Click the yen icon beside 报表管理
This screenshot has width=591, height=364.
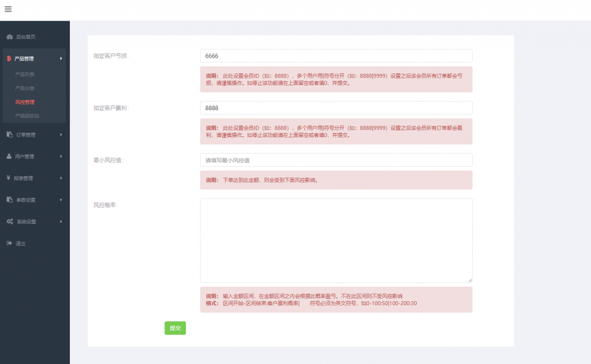tap(9, 178)
